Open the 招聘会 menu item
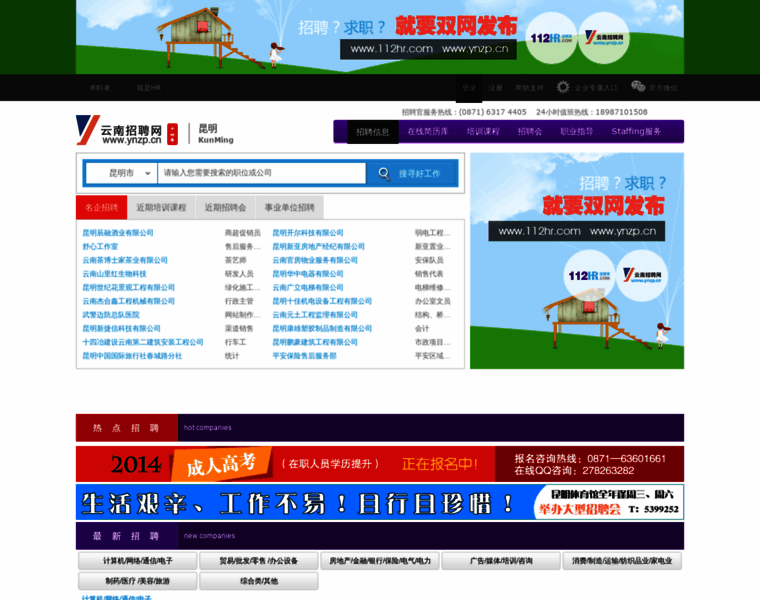 pos(530,131)
